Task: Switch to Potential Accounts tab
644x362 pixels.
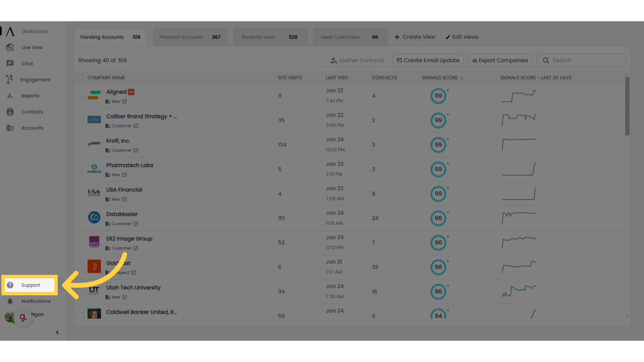Action: click(x=190, y=37)
